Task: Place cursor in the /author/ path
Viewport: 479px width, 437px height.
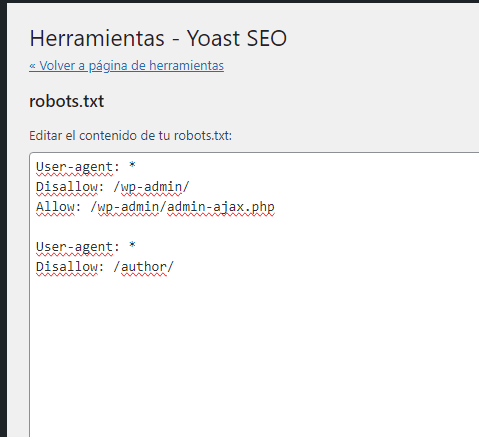Action: pyautogui.click(x=144, y=267)
